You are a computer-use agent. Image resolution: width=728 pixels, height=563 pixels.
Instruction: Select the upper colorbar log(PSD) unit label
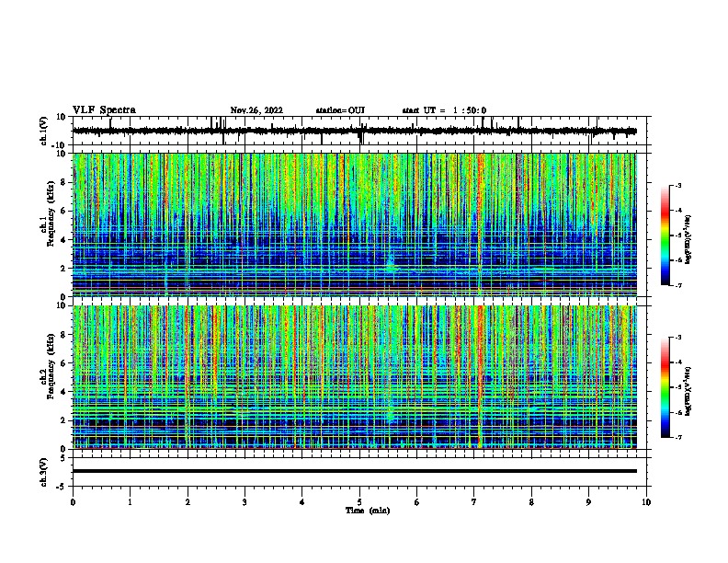[688, 240]
